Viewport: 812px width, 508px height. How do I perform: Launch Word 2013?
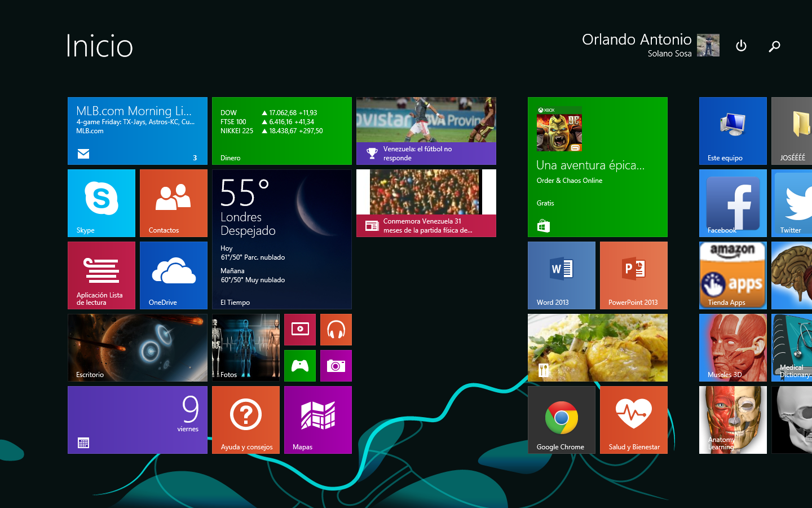pyautogui.click(x=562, y=275)
